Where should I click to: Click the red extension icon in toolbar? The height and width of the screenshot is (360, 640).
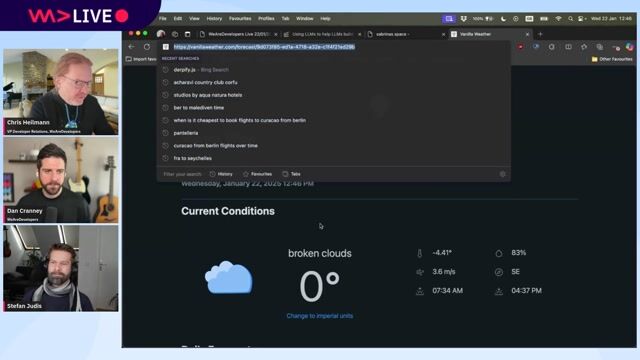(520, 47)
